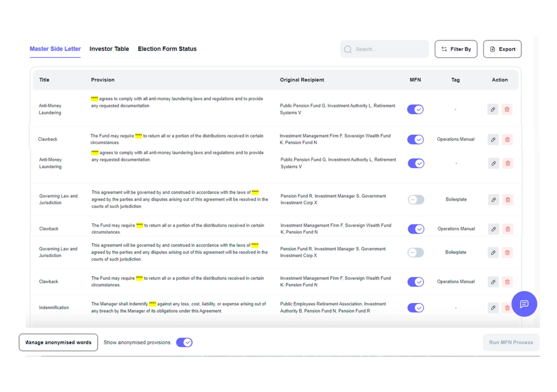Click the Action column header
557x392 pixels.
tap(500, 80)
